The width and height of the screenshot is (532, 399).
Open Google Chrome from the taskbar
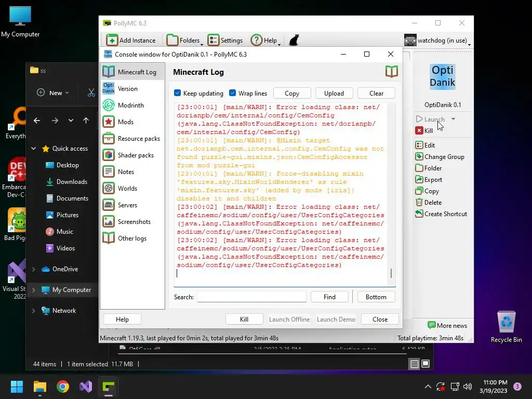click(63, 387)
